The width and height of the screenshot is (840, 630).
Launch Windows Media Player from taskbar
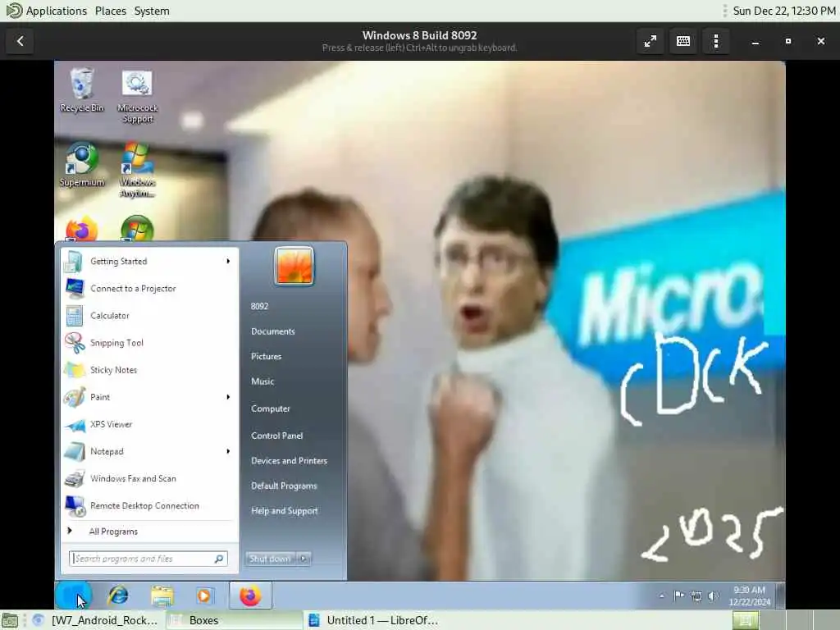pos(204,596)
